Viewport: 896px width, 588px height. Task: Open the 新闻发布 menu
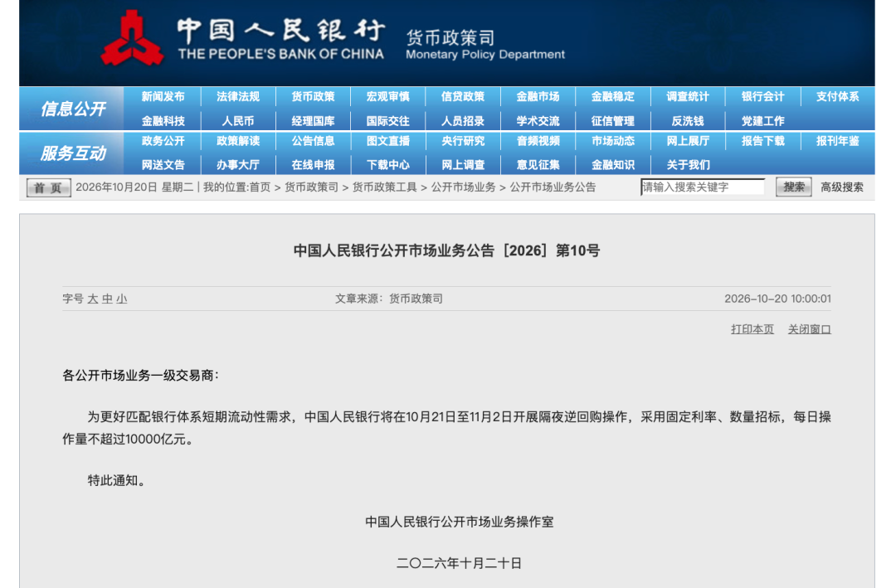pyautogui.click(x=163, y=96)
